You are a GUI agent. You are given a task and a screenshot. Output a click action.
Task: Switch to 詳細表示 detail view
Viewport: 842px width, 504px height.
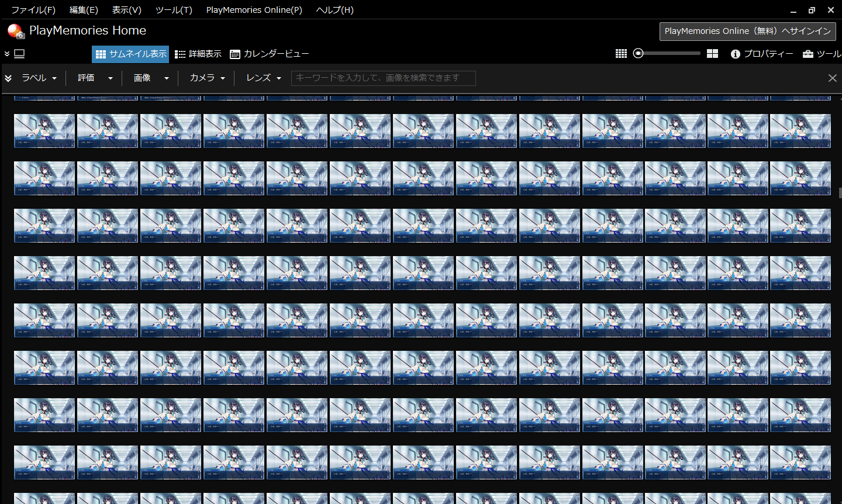click(198, 54)
